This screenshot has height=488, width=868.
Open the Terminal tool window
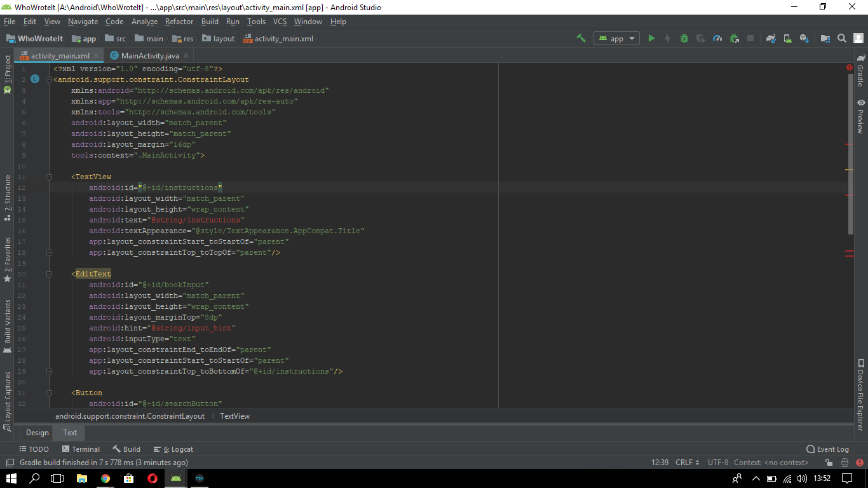[81, 449]
